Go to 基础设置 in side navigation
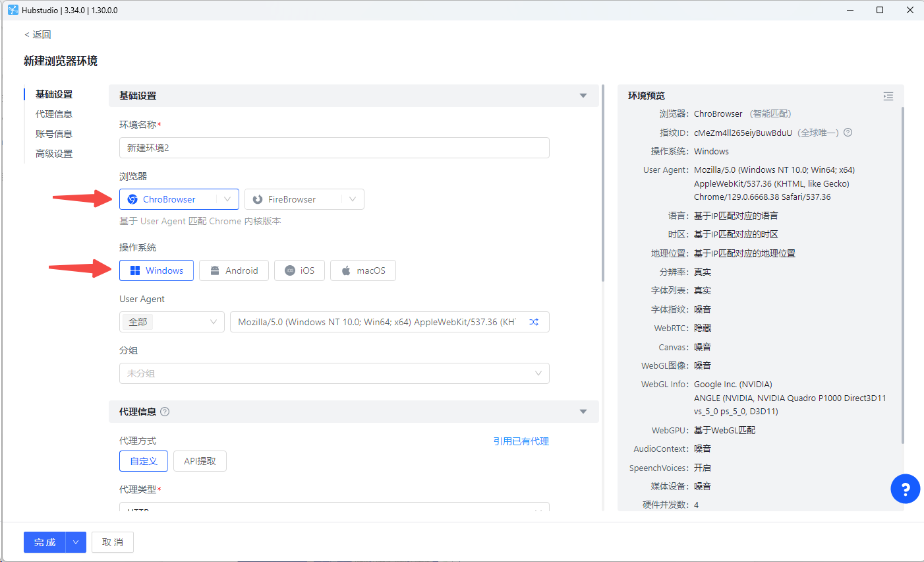The width and height of the screenshot is (924, 562). (x=54, y=94)
